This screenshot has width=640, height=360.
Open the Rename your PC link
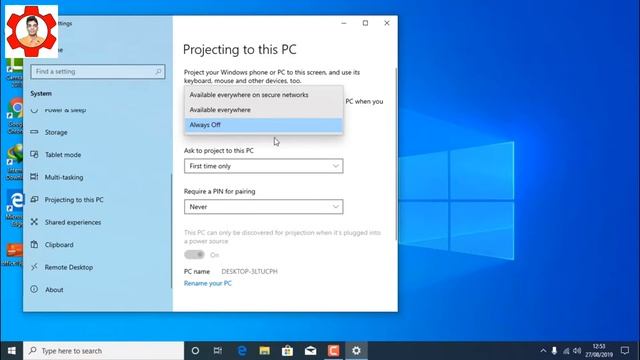(207, 283)
